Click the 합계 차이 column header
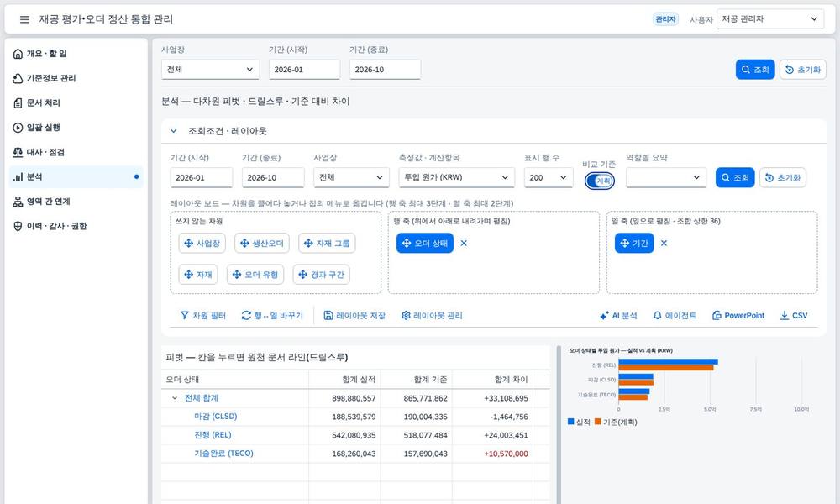The image size is (840, 504). coord(493,379)
